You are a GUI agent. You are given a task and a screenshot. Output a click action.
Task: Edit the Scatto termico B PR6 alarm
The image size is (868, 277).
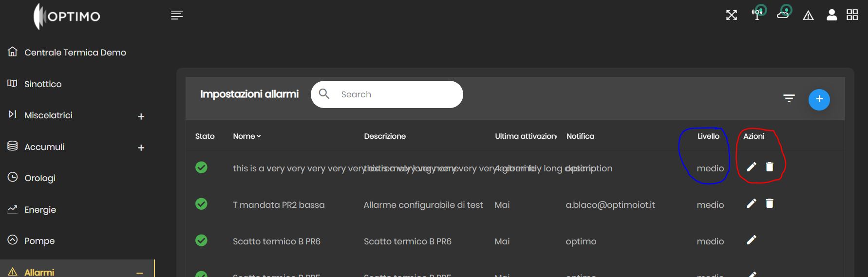click(752, 240)
